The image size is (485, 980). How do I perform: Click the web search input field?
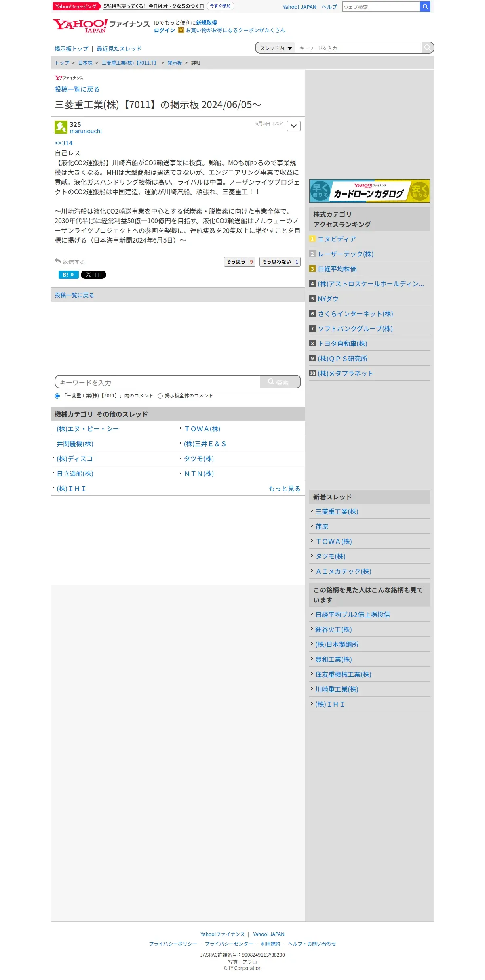click(x=381, y=6)
